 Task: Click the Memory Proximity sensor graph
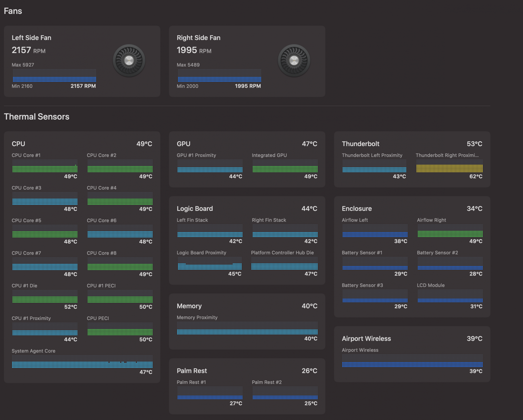pos(247,328)
